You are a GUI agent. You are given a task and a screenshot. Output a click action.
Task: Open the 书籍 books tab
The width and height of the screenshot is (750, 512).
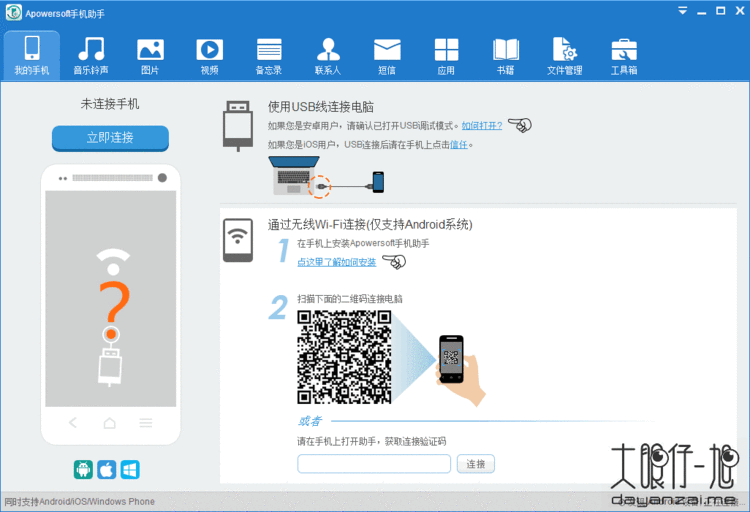click(x=506, y=55)
